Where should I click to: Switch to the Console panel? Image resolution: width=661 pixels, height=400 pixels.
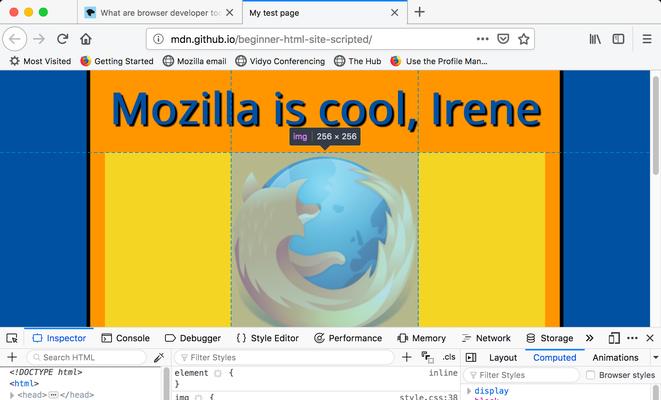coord(126,338)
